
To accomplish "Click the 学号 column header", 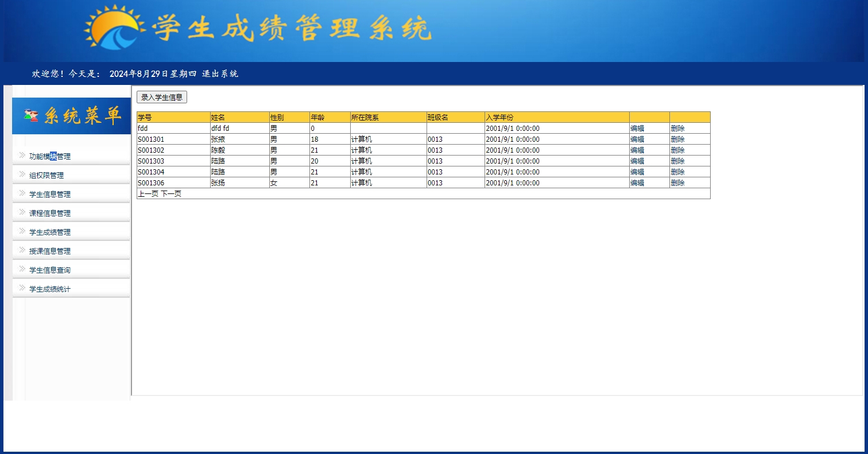I will (x=173, y=117).
